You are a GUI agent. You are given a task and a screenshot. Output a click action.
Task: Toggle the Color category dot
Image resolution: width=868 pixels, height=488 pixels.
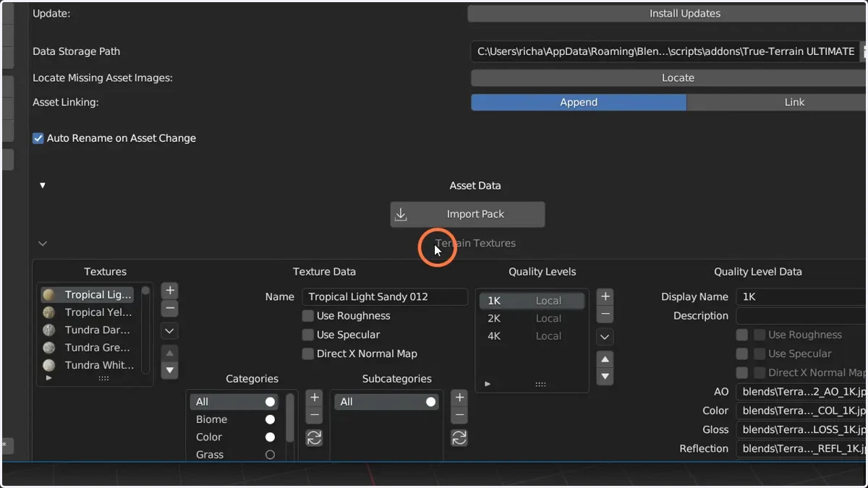[270, 437]
